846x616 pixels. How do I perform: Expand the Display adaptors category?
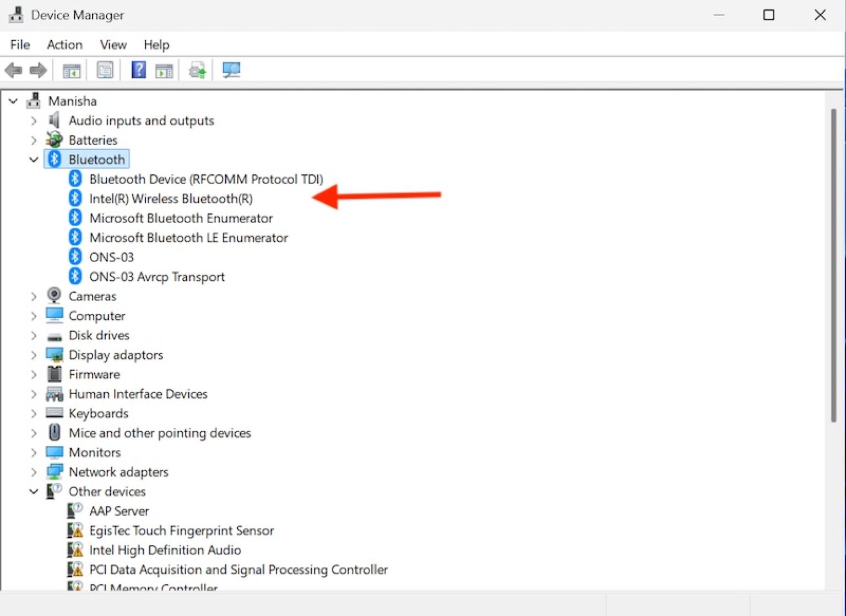(x=34, y=355)
